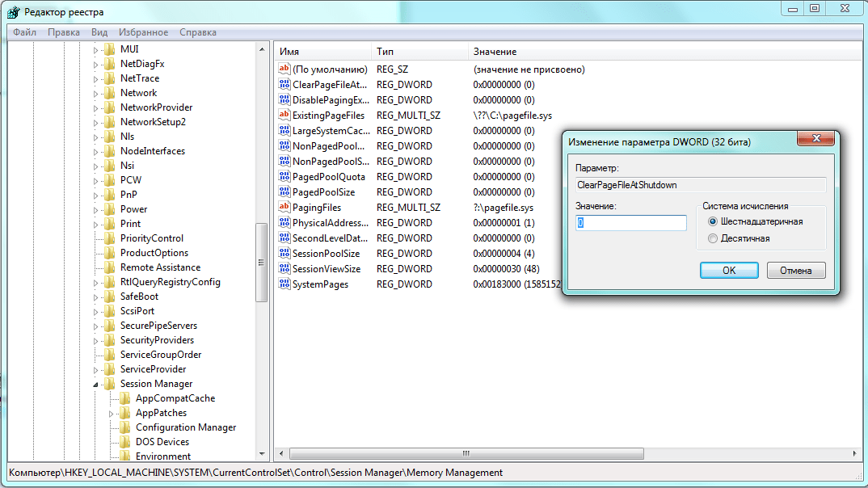
Task: Select the Шестнадцатеричная radio button
Action: point(713,221)
